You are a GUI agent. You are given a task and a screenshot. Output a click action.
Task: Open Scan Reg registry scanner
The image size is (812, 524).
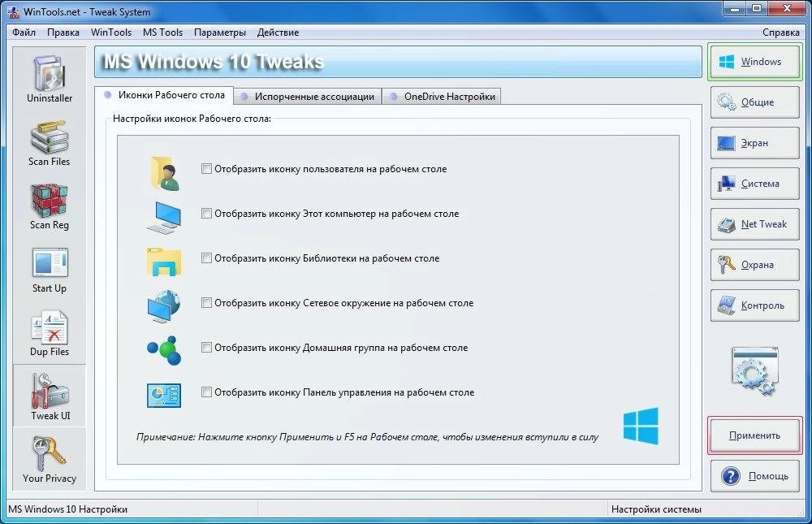(50, 206)
